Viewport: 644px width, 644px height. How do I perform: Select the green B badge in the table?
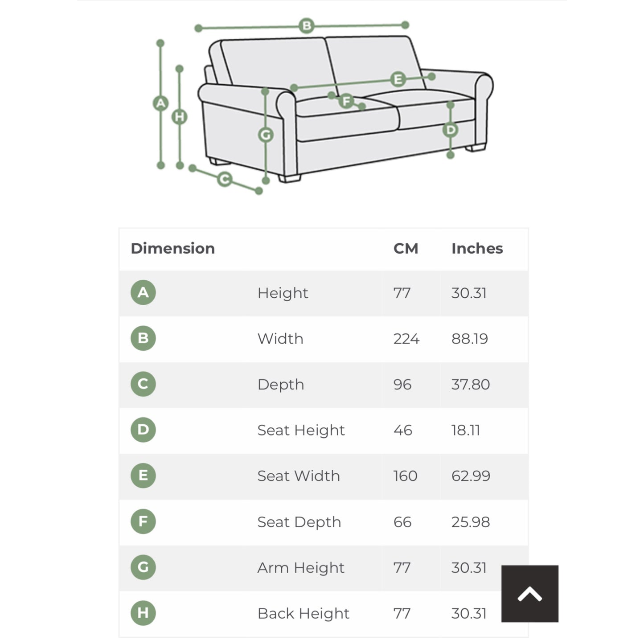coord(143,338)
